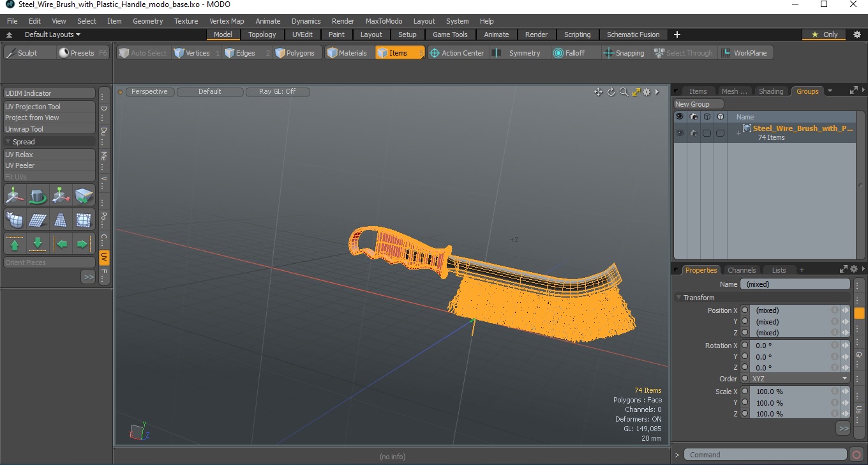Toggle render camera of Steel_Wire_Brush group
The image size is (868, 465).
pyautogui.click(x=694, y=133)
